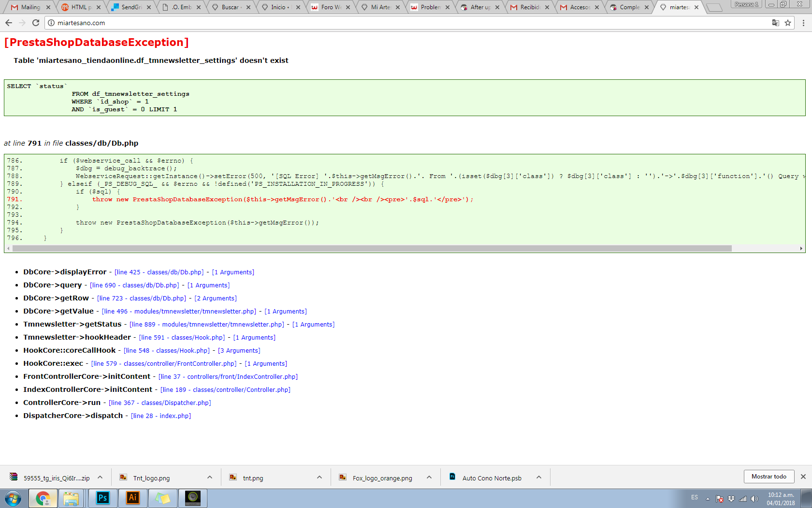Open Chrome's three-dot menu
This screenshot has height=508, width=812.
803,23
